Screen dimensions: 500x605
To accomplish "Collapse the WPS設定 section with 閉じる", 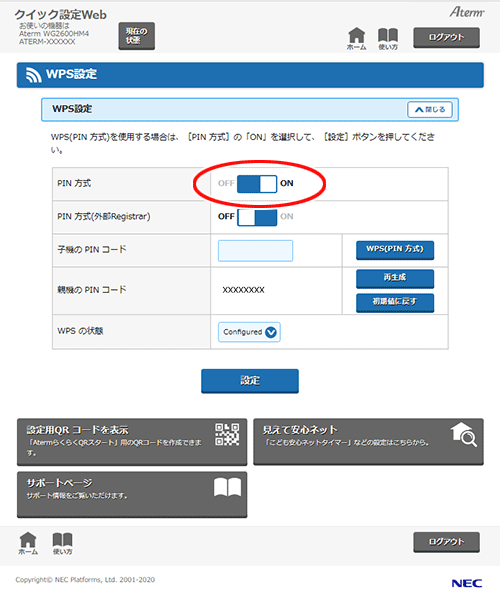I will pos(430,110).
